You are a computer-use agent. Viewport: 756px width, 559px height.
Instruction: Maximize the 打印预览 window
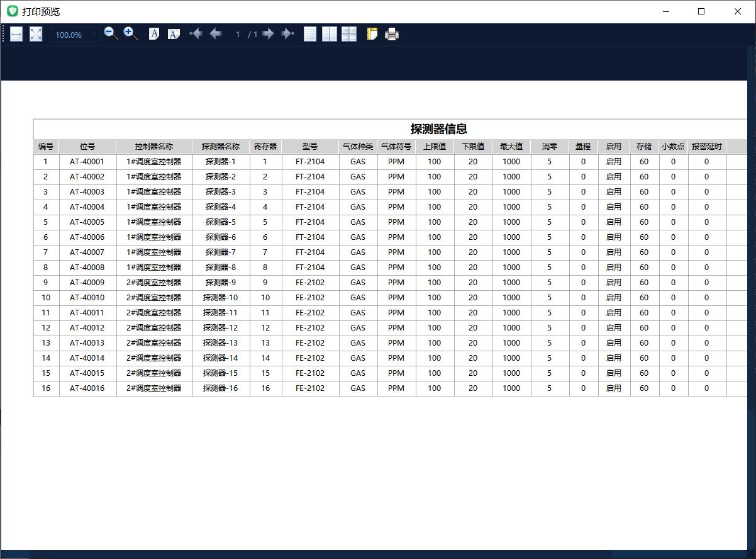click(x=701, y=11)
